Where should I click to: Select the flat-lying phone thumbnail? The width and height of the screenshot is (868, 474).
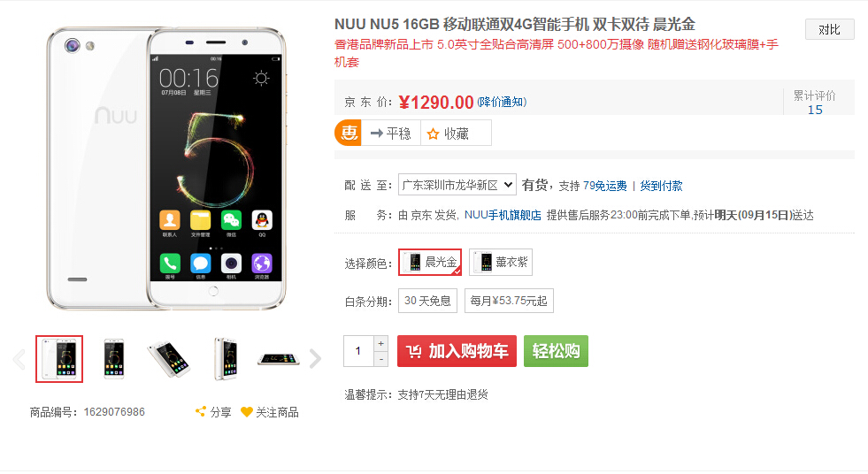point(279,359)
